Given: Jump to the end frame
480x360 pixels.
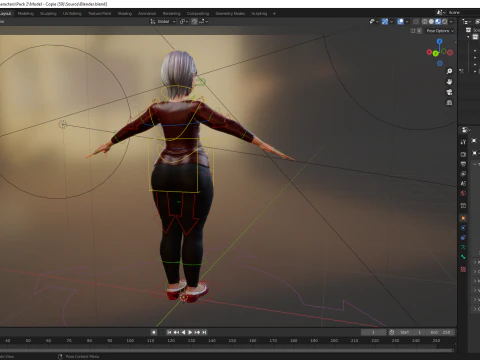Looking at the screenshot, I should (x=204, y=332).
